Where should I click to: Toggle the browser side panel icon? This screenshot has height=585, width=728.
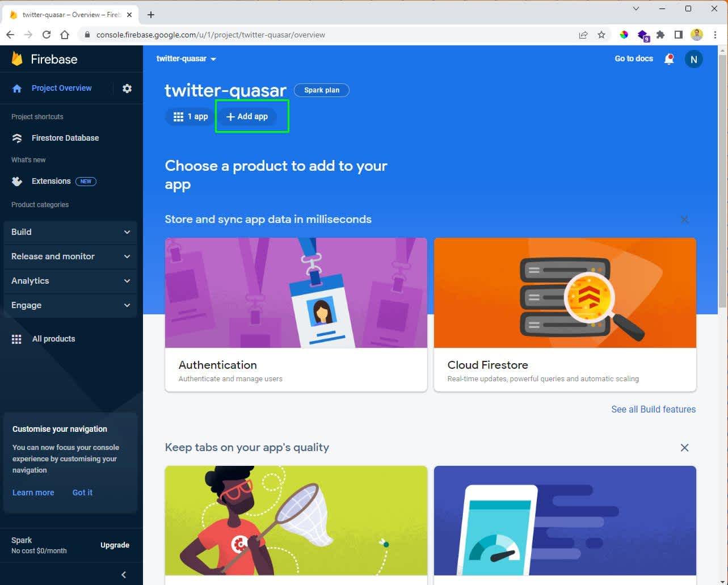click(679, 35)
